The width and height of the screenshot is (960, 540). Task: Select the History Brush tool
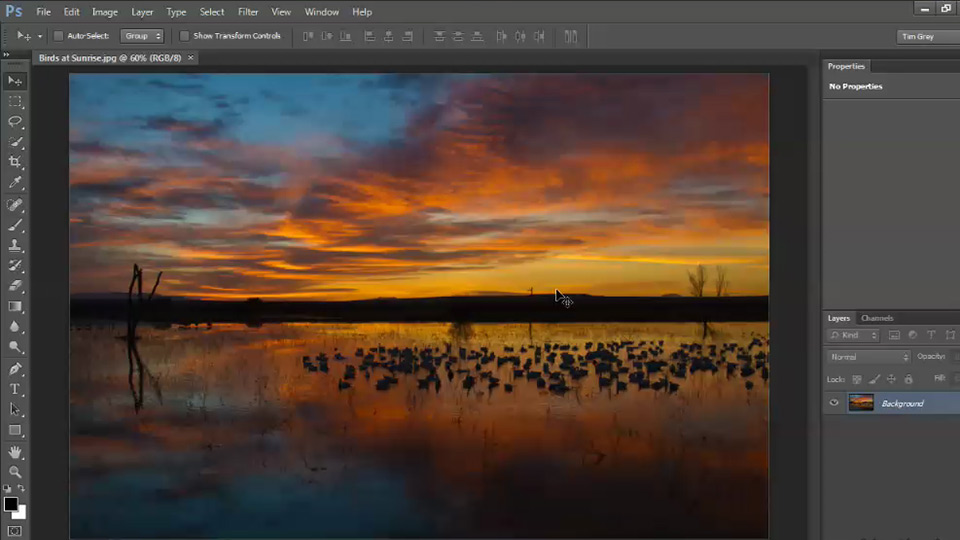click(x=15, y=266)
